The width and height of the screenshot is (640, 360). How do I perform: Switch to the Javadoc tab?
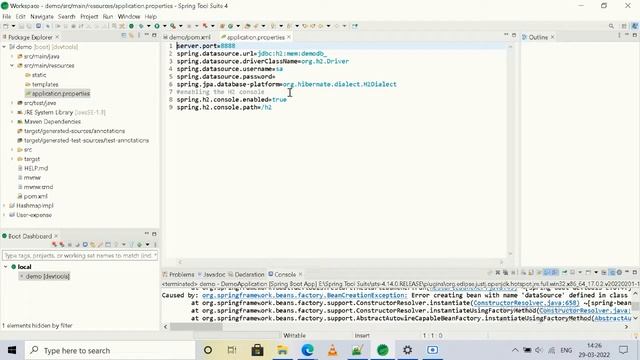(x=211, y=274)
